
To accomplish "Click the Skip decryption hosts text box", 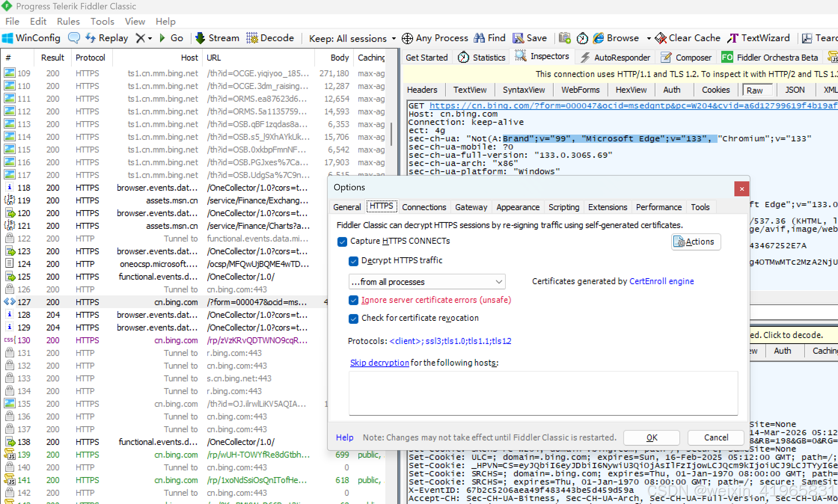I will [x=543, y=393].
